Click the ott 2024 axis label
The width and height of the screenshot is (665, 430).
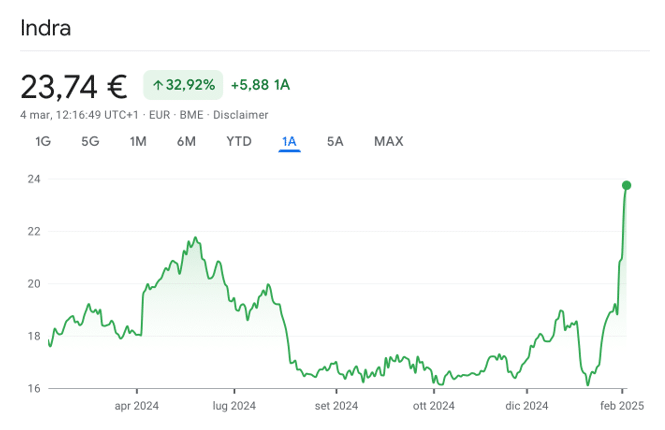click(x=433, y=406)
